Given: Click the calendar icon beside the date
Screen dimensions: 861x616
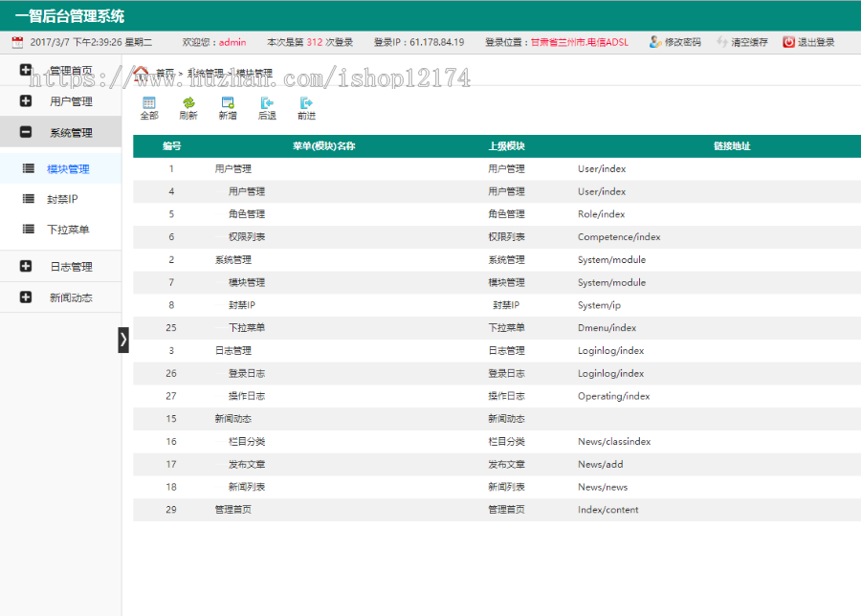Looking at the screenshot, I should (x=15, y=41).
